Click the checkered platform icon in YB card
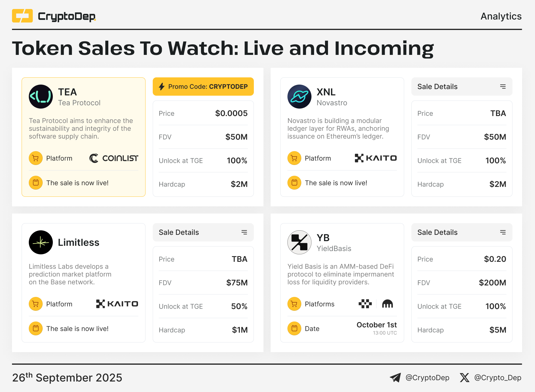Image resolution: width=535 pixels, height=392 pixels. tap(365, 304)
